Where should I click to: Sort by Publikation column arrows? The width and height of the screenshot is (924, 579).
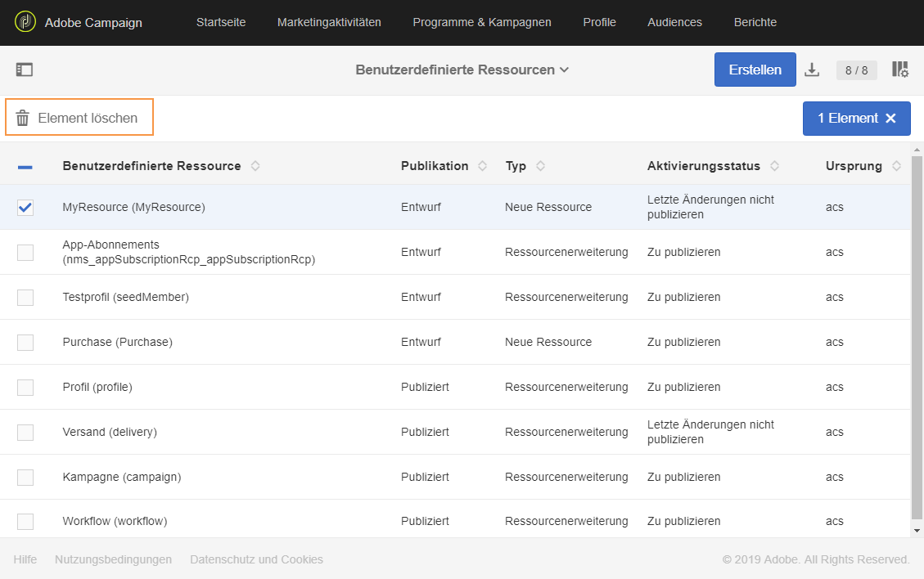483,166
